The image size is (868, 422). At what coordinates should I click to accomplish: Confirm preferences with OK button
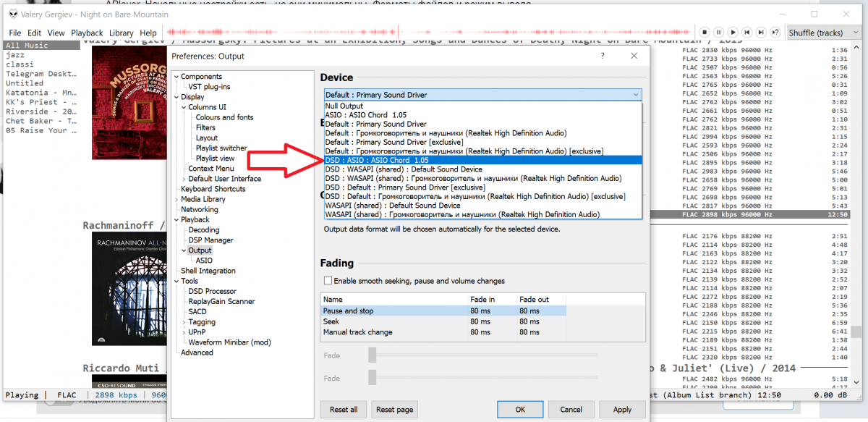click(x=520, y=410)
